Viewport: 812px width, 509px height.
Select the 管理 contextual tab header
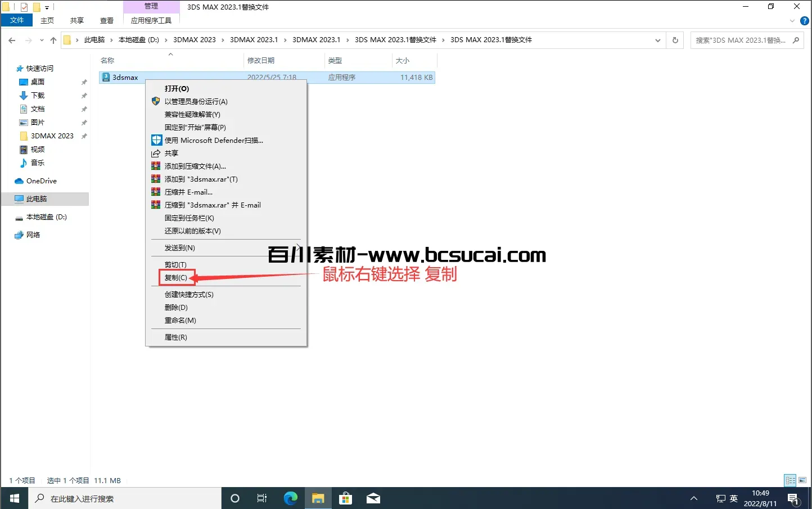(x=151, y=6)
